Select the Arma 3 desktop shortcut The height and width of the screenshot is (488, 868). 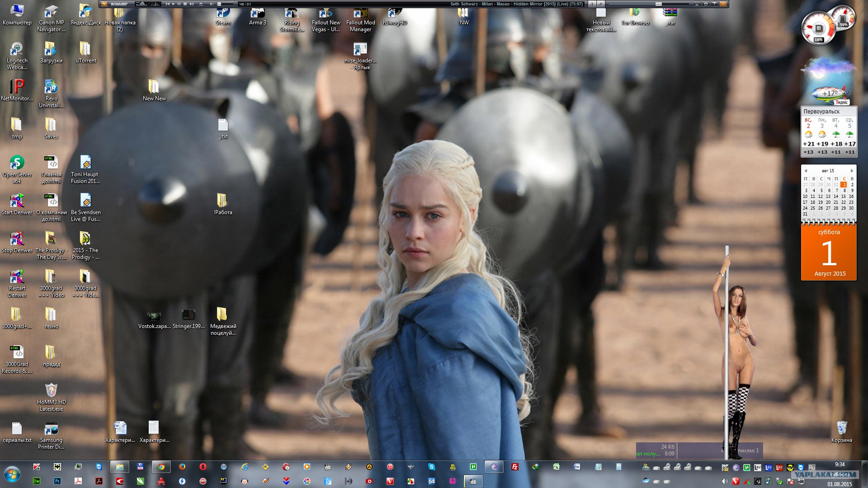(x=258, y=17)
